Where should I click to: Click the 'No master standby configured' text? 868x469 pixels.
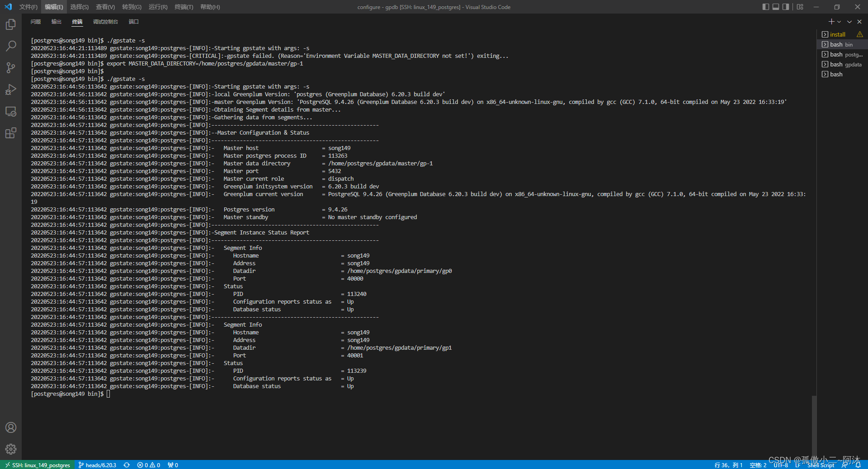[373, 217]
